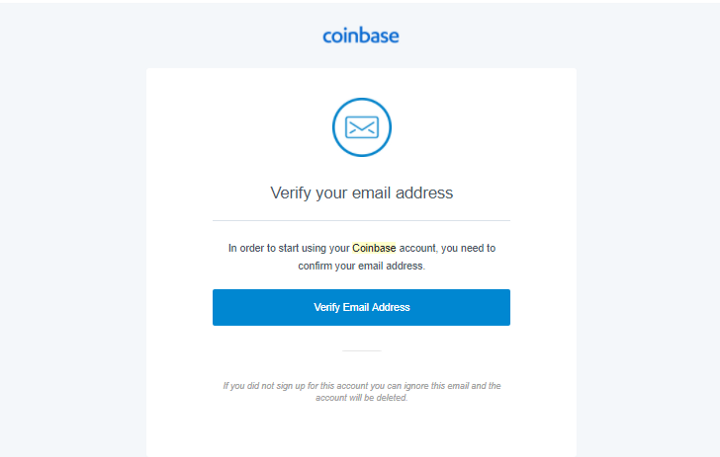Click "account," after the highlighted Coinbase word
The height and width of the screenshot is (457, 720).
(x=418, y=248)
